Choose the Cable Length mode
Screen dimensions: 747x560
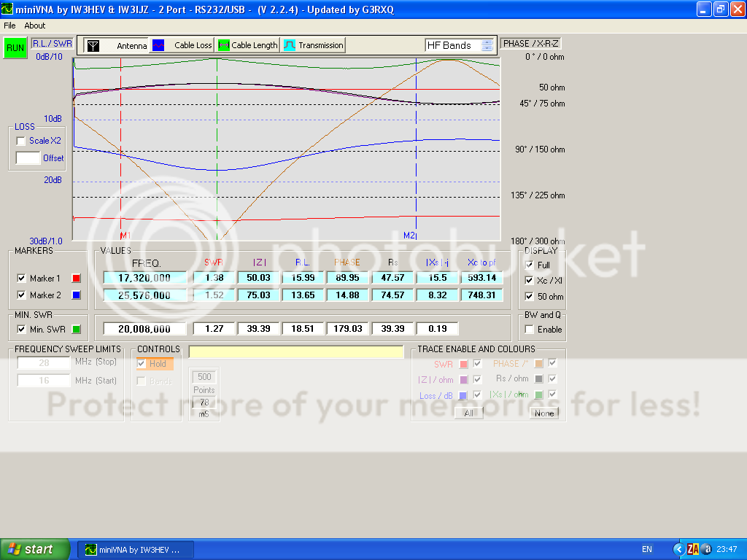coord(224,45)
